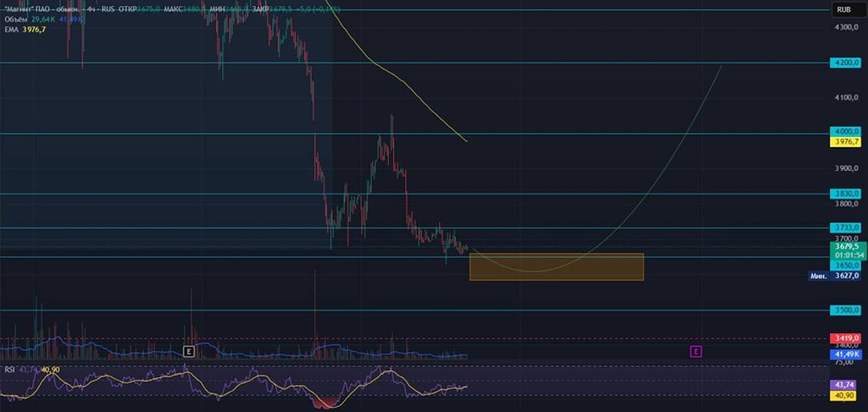Screen dimensions: 868x412
Task: Select the orange rectangle support zone drawing
Action: (x=556, y=267)
